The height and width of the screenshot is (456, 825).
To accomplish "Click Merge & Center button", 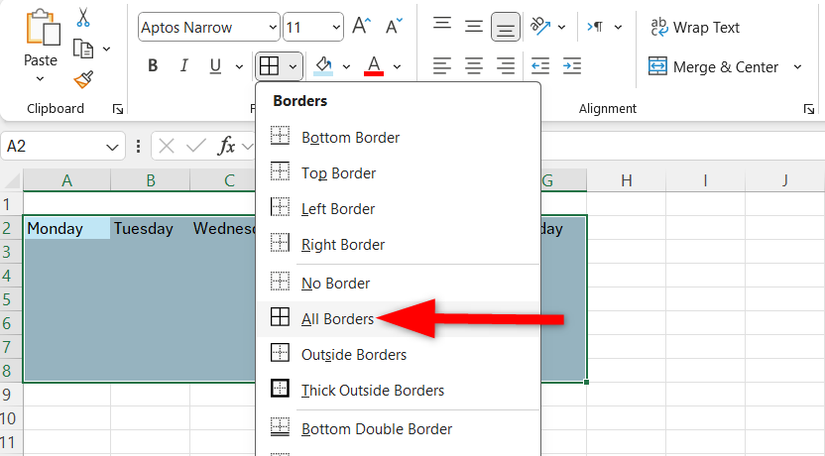I will tap(713, 67).
